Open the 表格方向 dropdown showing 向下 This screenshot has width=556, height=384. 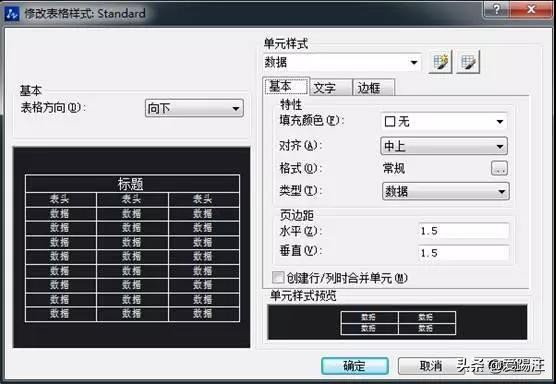[x=194, y=108]
